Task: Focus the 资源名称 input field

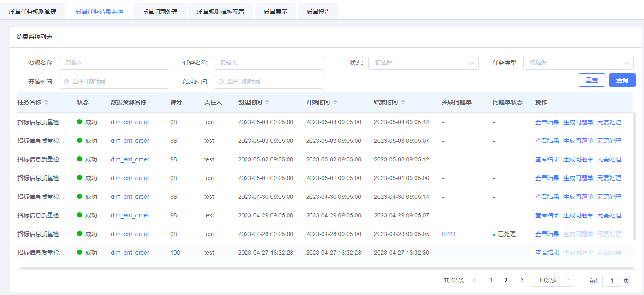Action: (114, 63)
